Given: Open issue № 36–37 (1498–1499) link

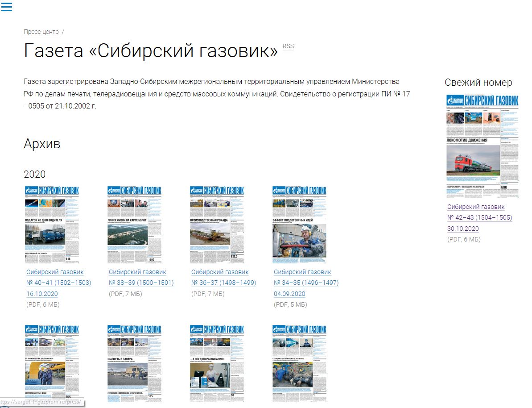Looking at the screenshot, I should [223, 283].
